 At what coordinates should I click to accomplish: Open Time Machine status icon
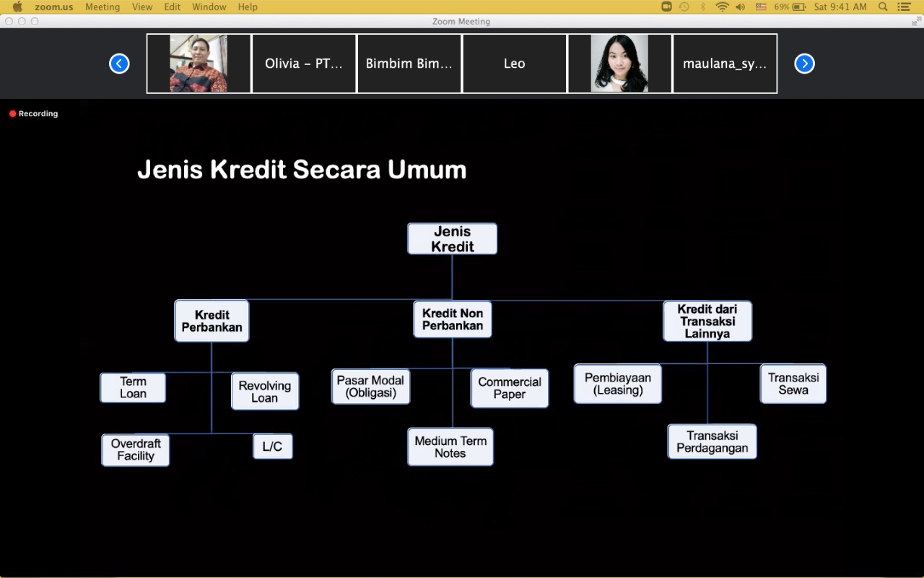(684, 7)
